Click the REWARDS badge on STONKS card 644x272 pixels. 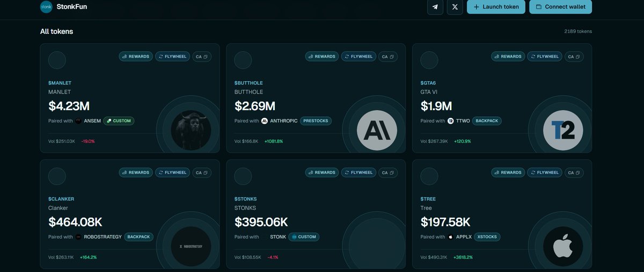pyautogui.click(x=322, y=173)
